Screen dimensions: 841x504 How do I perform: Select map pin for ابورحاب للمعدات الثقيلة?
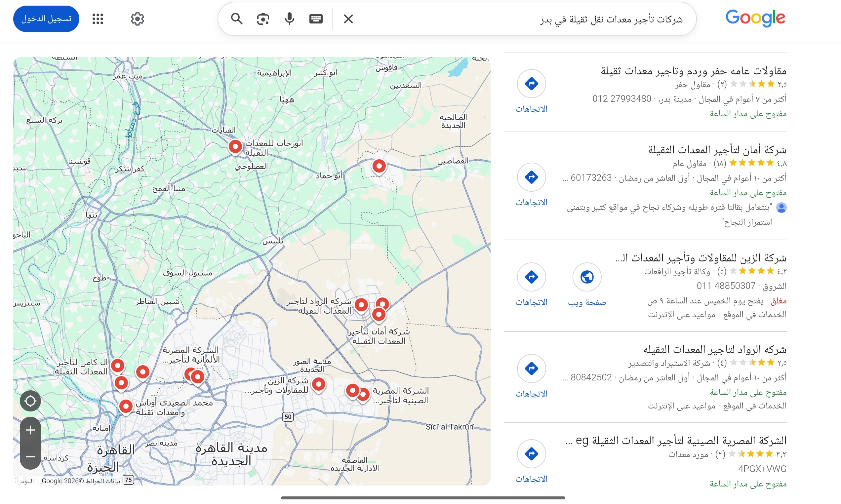point(235,147)
